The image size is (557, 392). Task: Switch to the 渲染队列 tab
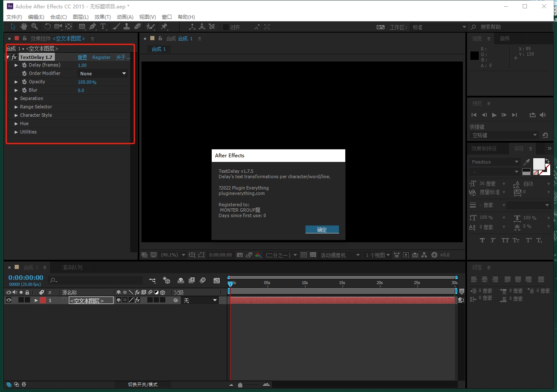[x=72, y=267]
